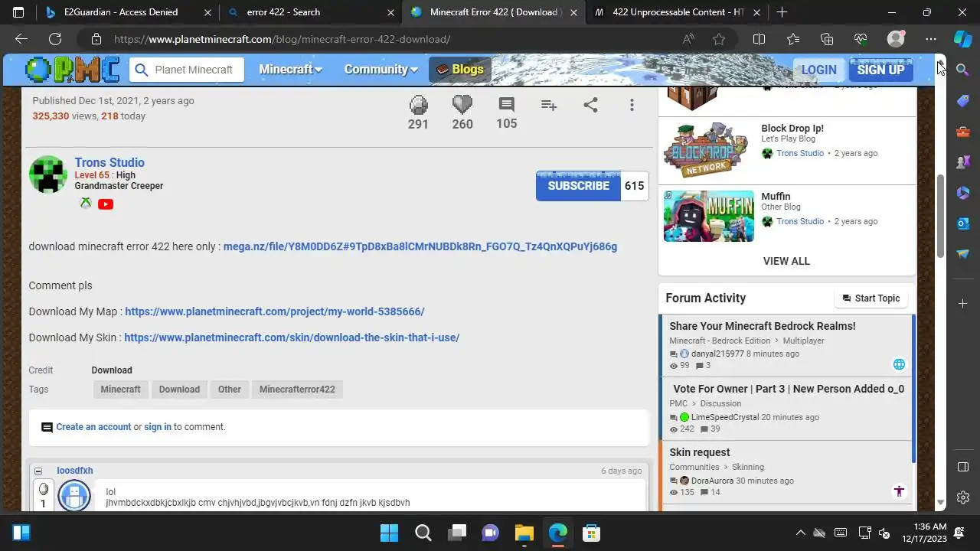Expand the Community nav dropdown
This screenshot has width=980, height=551.
381,70
